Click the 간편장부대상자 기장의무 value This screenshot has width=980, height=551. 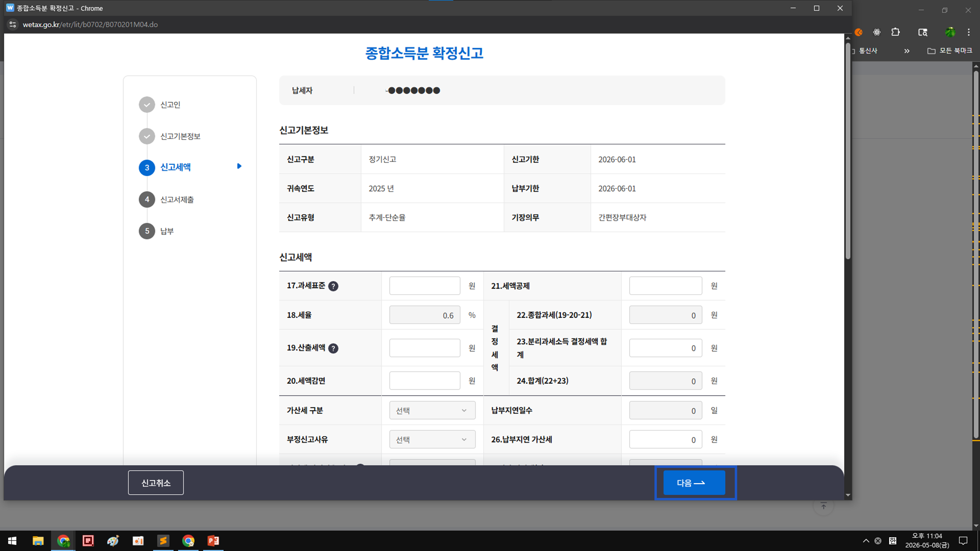coord(622,217)
